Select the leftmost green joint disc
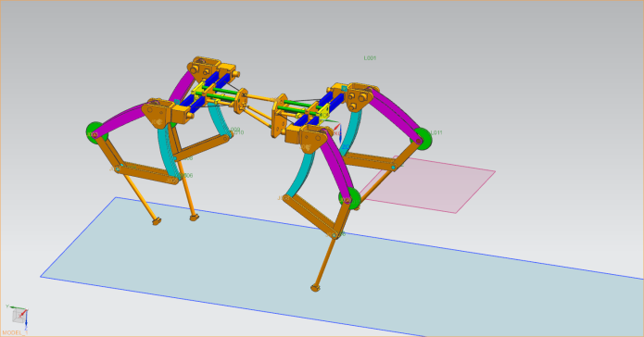Image resolution: width=644 pixels, height=337 pixels. 96,133
